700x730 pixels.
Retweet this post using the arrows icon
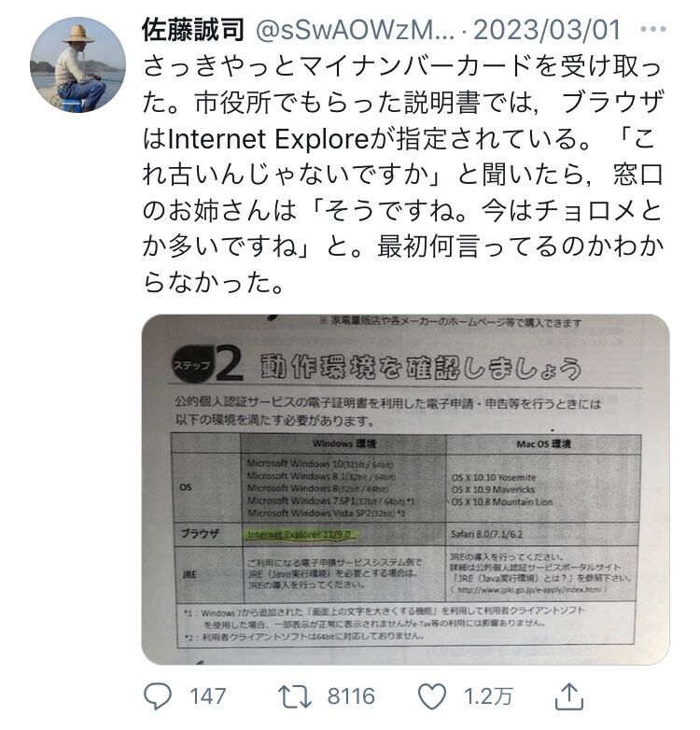click(295, 696)
